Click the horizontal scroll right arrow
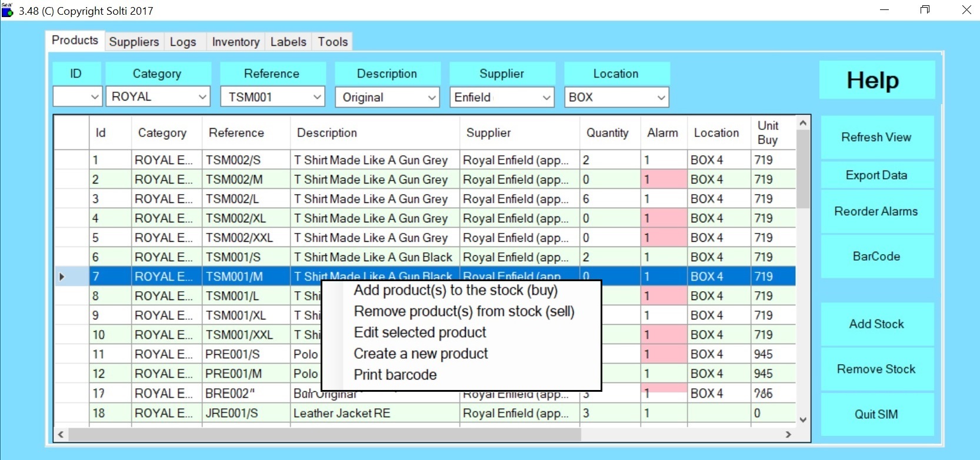The width and height of the screenshot is (980, 460). tap(789, 434)
